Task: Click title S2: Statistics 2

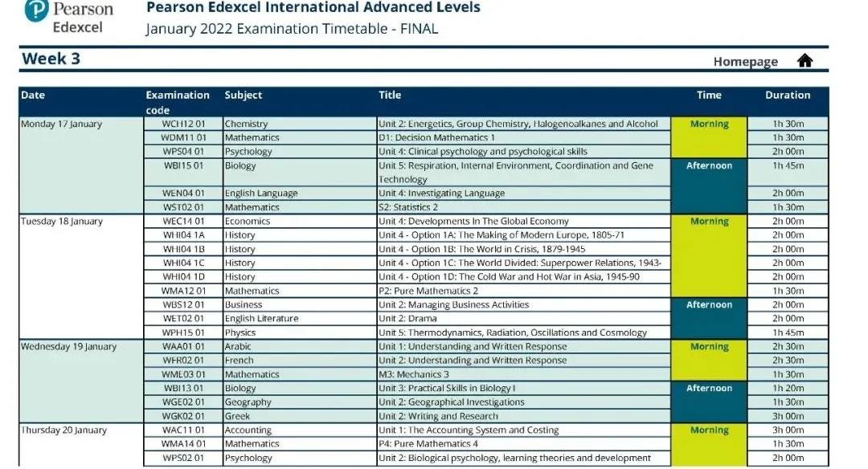Action: pos(408,207)
